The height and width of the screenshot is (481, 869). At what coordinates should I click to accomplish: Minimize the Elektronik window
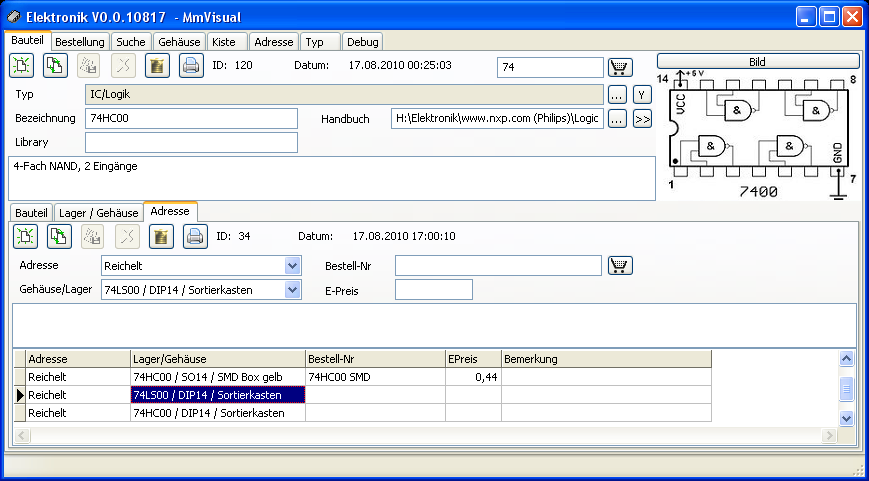click(x=807, y=17)
